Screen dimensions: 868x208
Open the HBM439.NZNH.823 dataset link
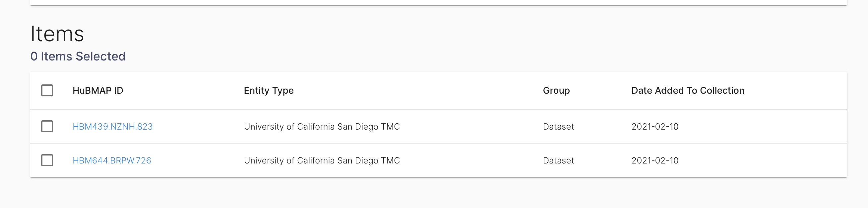coord(113,126)
